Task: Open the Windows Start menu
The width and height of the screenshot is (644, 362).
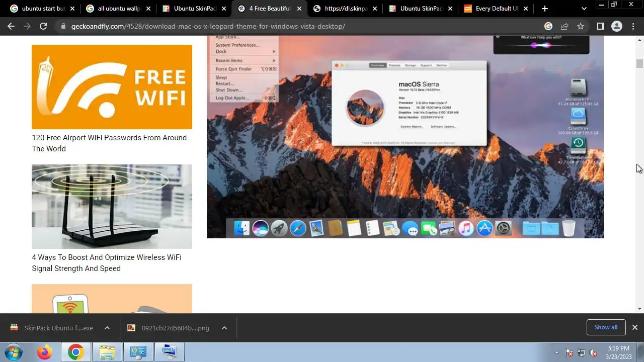Action: pos(14,352)
